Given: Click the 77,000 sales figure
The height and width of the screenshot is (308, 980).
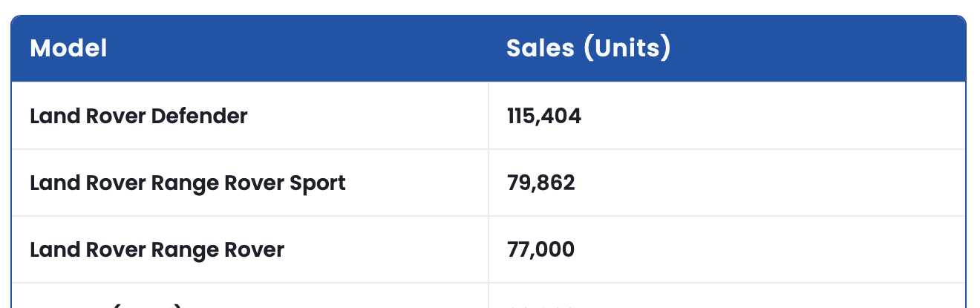Looking at the screenshot, I should coord(540,249).
